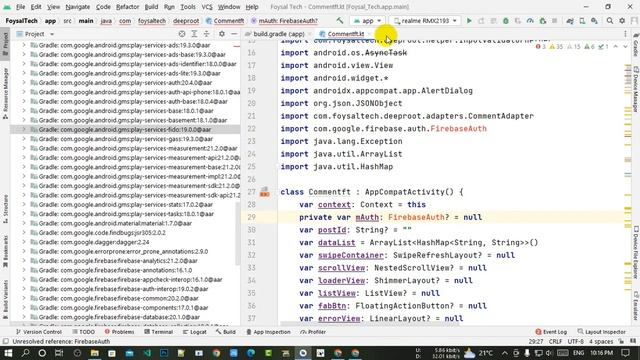
Task: Open Project panel gear options
Action: (222, 34)
